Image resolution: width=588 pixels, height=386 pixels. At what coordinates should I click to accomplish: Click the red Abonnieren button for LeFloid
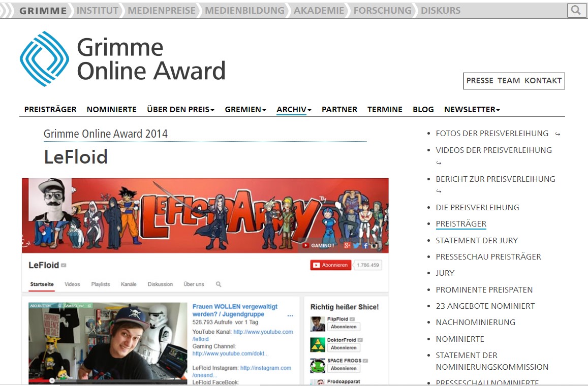331,265
